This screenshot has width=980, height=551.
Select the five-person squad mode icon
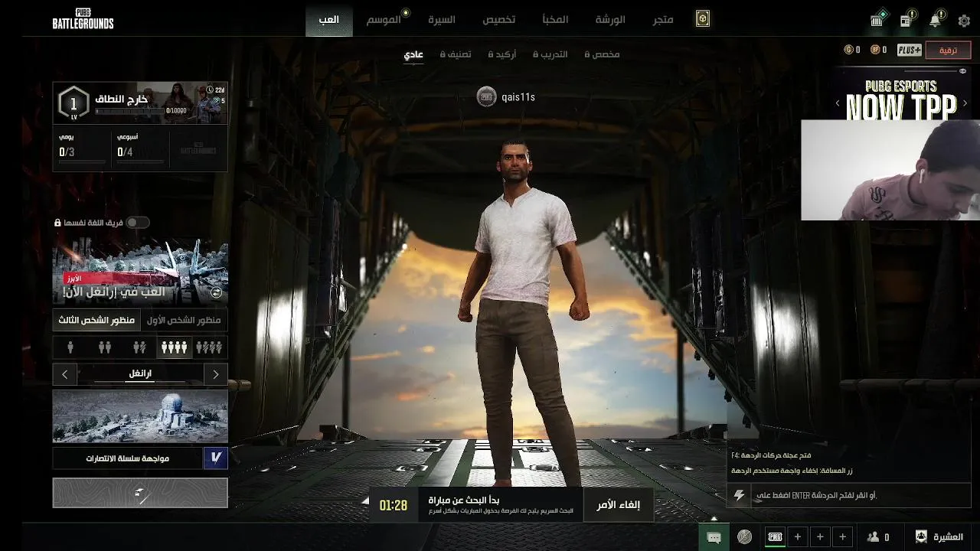click(209, 347)
